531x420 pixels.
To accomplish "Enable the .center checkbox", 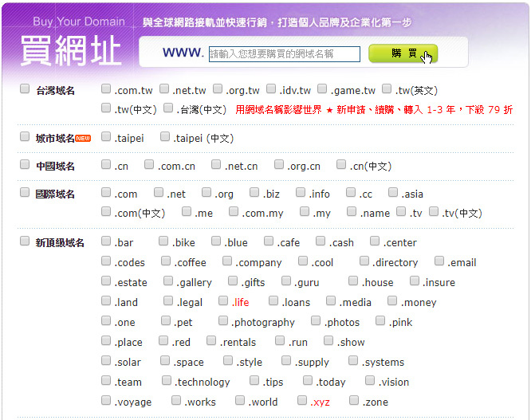I will point(375,241).
